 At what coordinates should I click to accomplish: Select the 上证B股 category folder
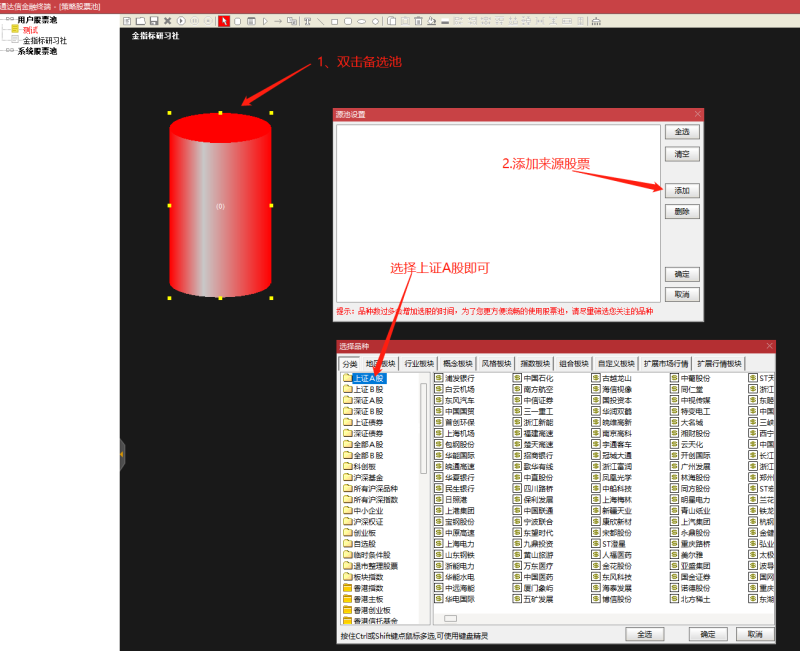click(363, 389)
